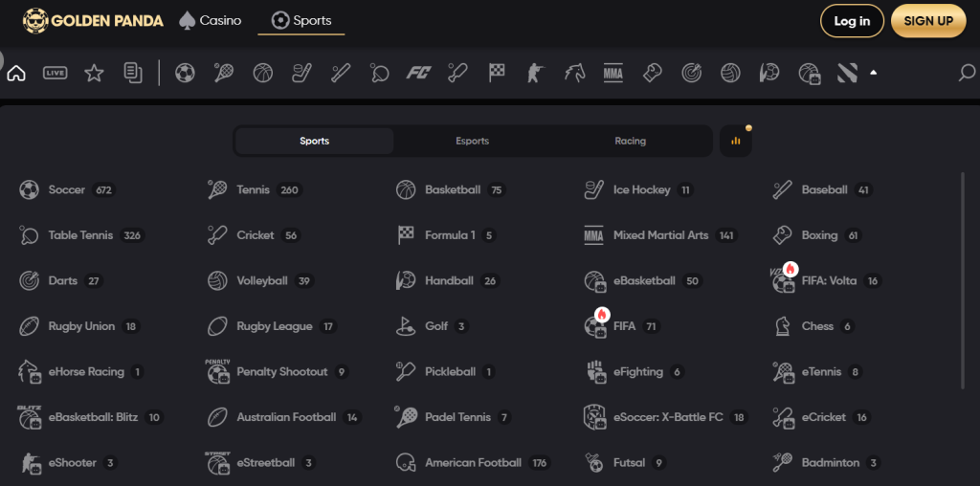Select basketball icon in toolbar
Viewport: 980px width, 486px height.
(x=262, y=73)
